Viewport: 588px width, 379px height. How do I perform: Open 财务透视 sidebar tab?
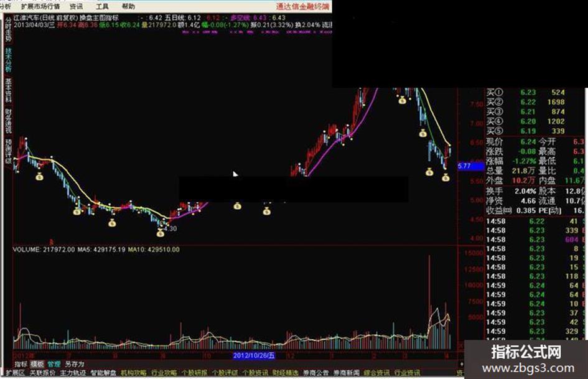[8, 121]
